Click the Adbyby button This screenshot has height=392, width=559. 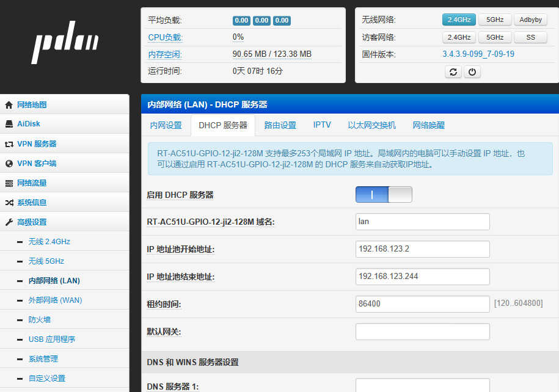coord(530,20)
